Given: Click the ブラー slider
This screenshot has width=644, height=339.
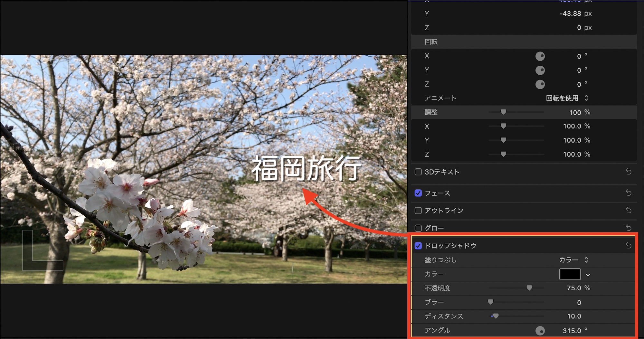Looking at the screenshot, I should point(516,302).
